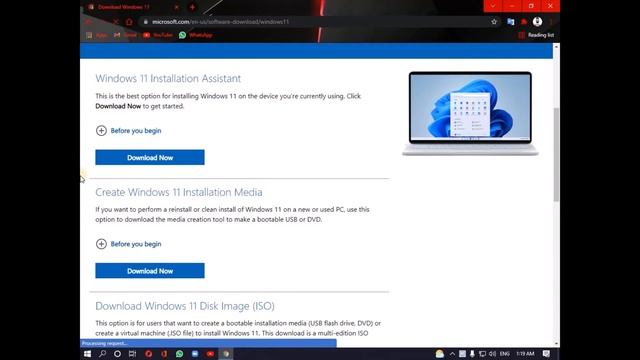Stop loading the page with X icon
The height and width of the screenshot is (360, 640).
coord(116,22)
